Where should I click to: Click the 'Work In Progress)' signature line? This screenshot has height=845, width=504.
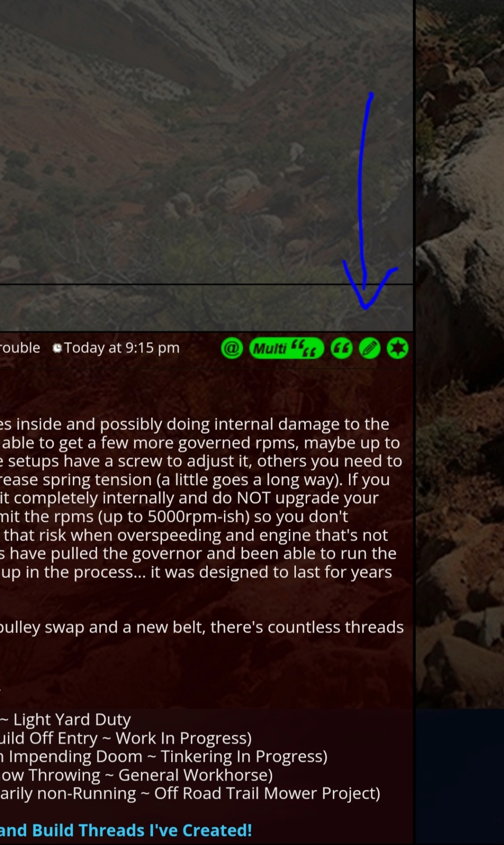(x=126, y=738)
